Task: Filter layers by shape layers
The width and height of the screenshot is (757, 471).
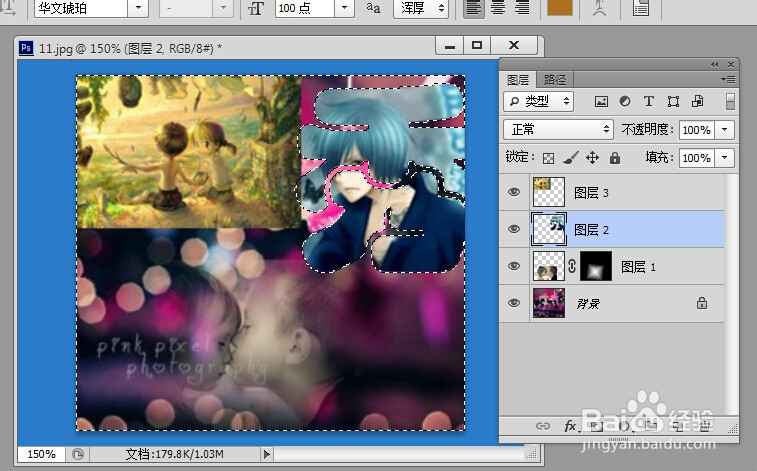Action: point(673,101)
